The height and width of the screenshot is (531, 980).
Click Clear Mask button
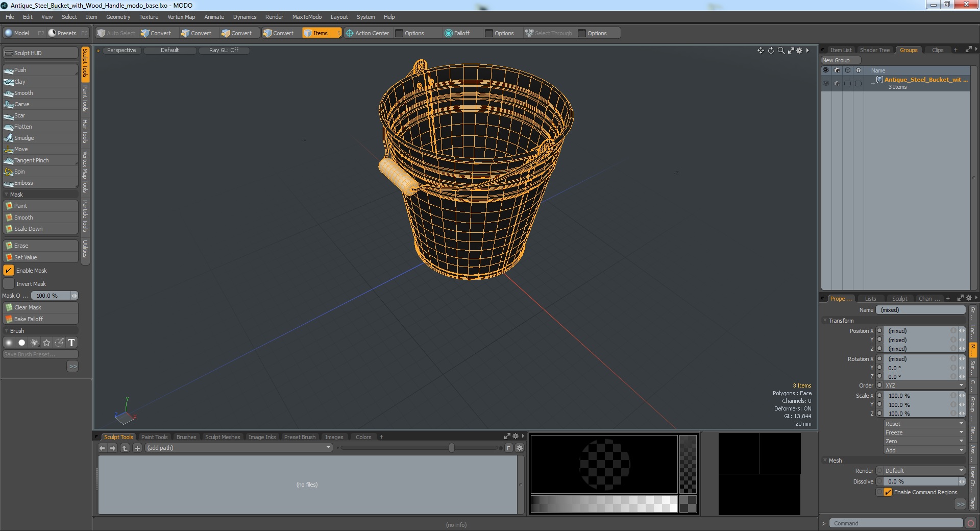pos(40,307)
